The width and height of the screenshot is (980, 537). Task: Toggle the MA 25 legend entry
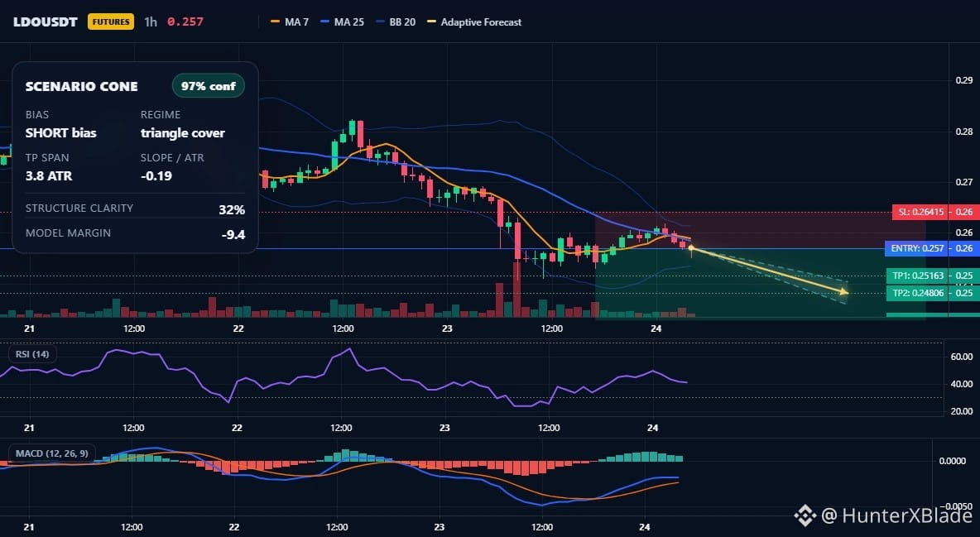click(342, 22)
